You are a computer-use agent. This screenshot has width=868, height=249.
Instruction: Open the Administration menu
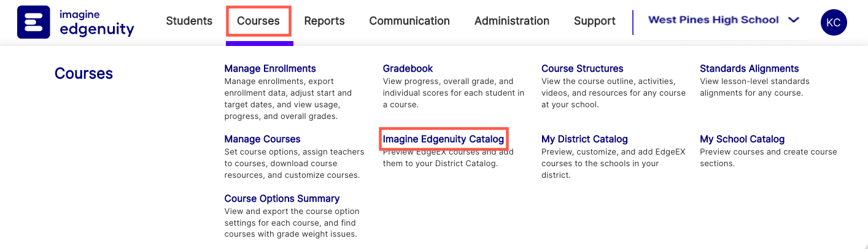(x=511, y=21)
